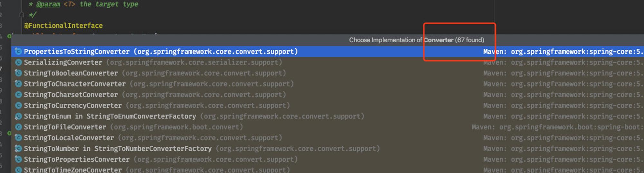
Task: Collapse the Javadoc comment fold marker
Action: click(x=22, y=15)
